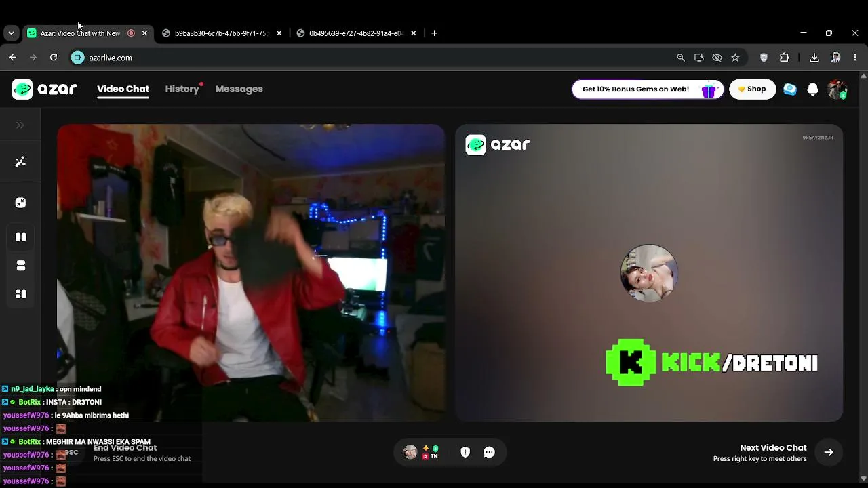The image size is (868, 488).
Task: Reload the azarlive.com page
Action: pyautogui.click(x=54, y=58)
